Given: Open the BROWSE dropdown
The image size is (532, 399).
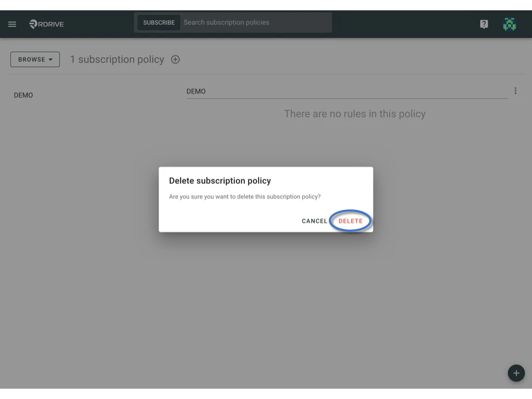Looking at the screenshot, I should pos(35,59).
